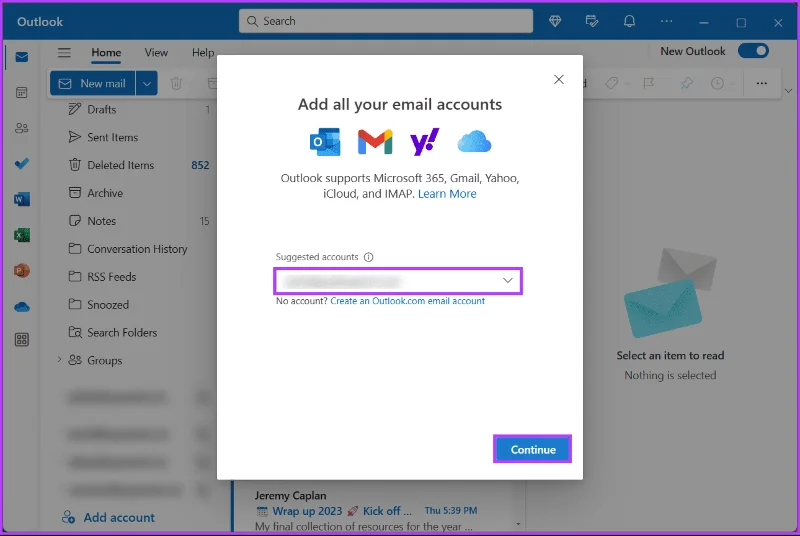Screen dimensions: 800x536
Task: Open the title bar more options ellipsis
Action: coord(666,21)
